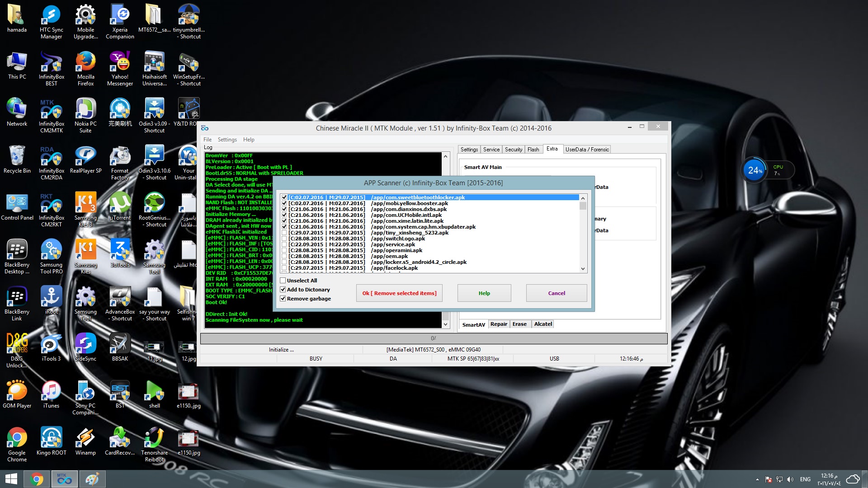Open the File menu
Image resolution: width=868 pixels, height=488 pixels.
208,140
